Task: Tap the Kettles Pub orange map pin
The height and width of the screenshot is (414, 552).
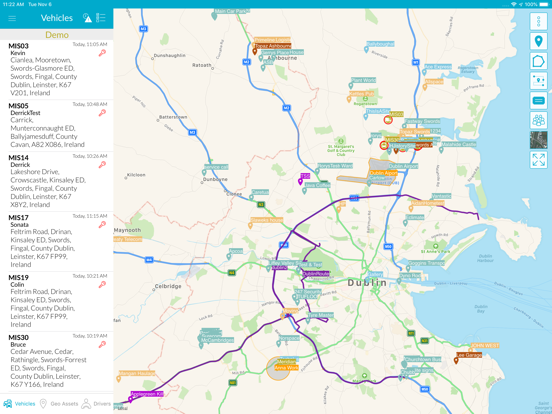Action: (x=349, y=99)
